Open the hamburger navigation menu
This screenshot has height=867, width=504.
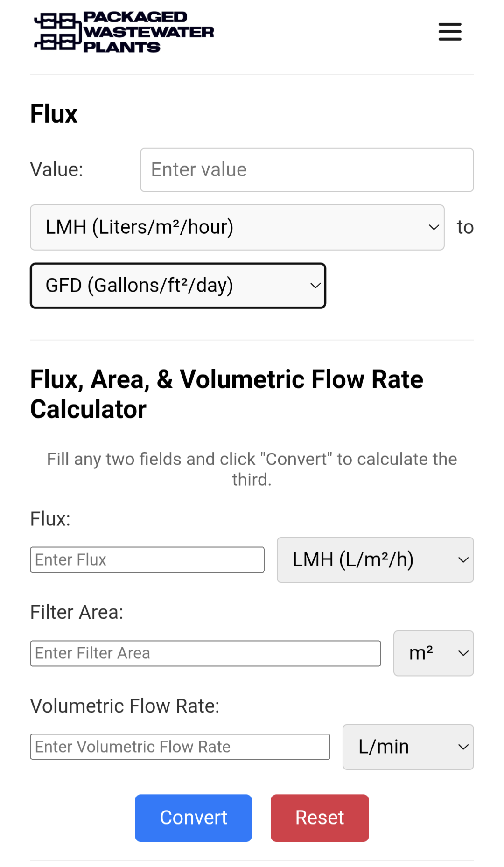click(x=450, y=32)
